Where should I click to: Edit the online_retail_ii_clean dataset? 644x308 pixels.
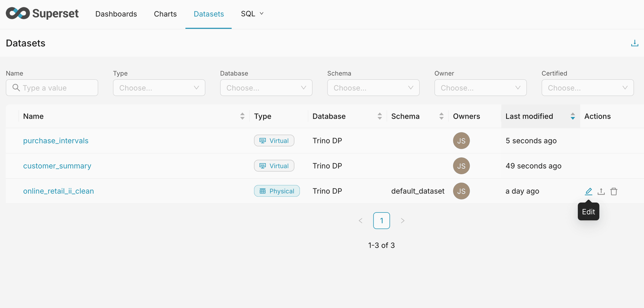coord(588,191)
